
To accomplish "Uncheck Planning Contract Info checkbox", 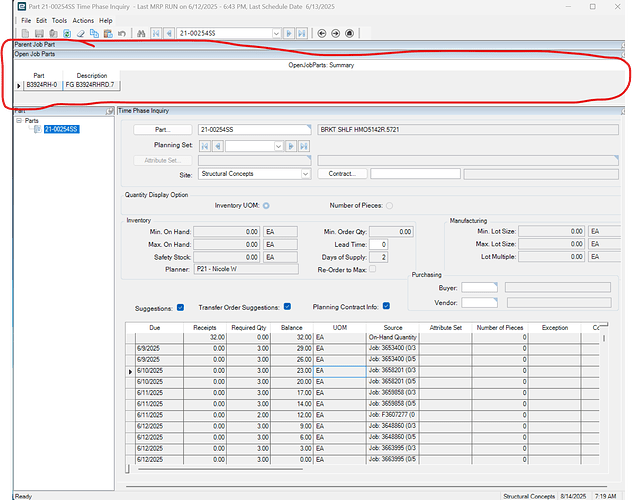I will tap(386, 306).
